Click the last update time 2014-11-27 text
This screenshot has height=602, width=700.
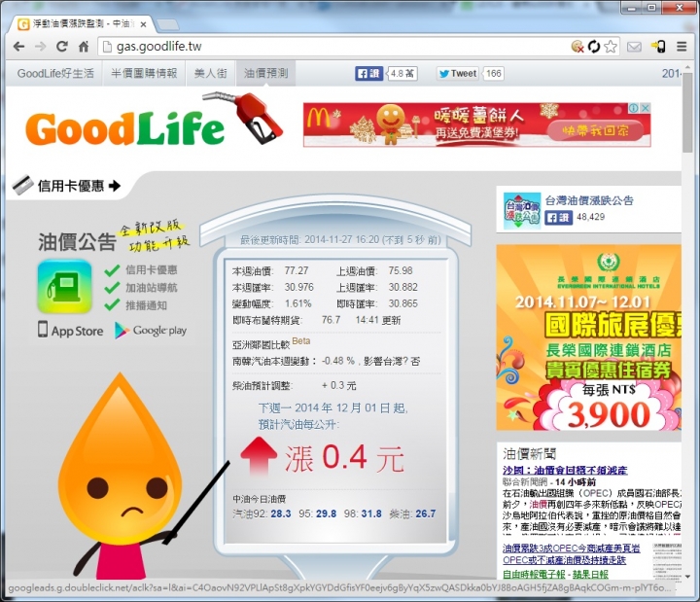[340, 240]
